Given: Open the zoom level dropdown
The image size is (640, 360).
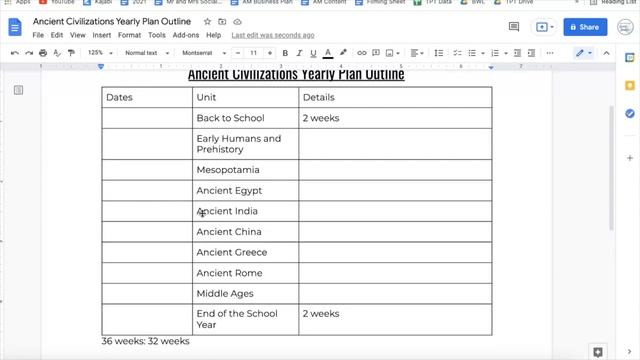Looking at the screenshot, I should (x=100, y=53).
